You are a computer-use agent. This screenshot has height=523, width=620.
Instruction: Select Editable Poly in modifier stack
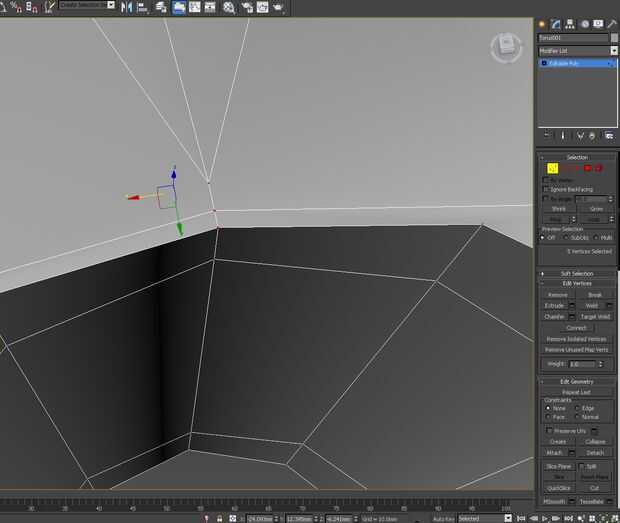point(577,63)
